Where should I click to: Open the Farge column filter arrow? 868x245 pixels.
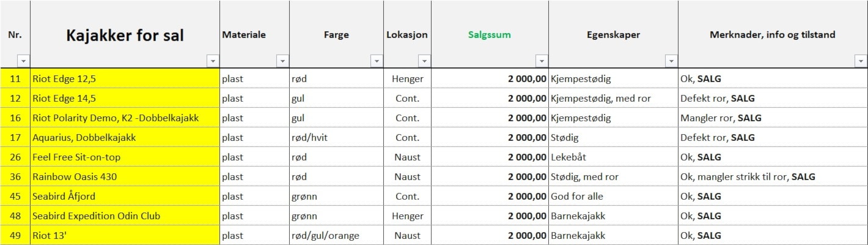tap(377, 61)
